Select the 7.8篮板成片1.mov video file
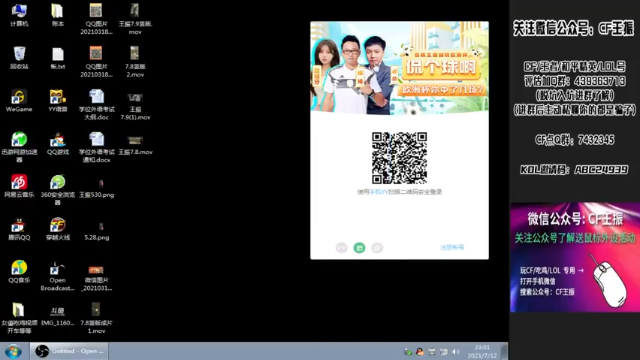Image resolution: width=640 pixels, height=360 pixels. pos(96,318)
